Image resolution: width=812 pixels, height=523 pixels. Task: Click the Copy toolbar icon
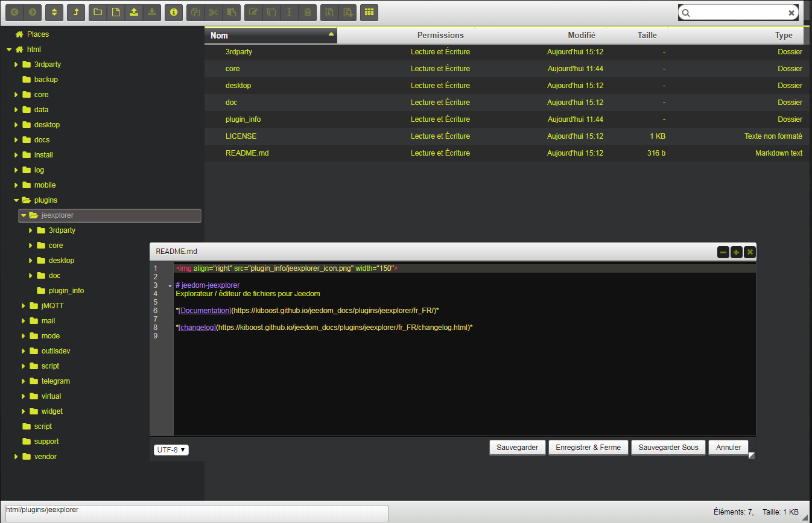click(x=195, y=12)
